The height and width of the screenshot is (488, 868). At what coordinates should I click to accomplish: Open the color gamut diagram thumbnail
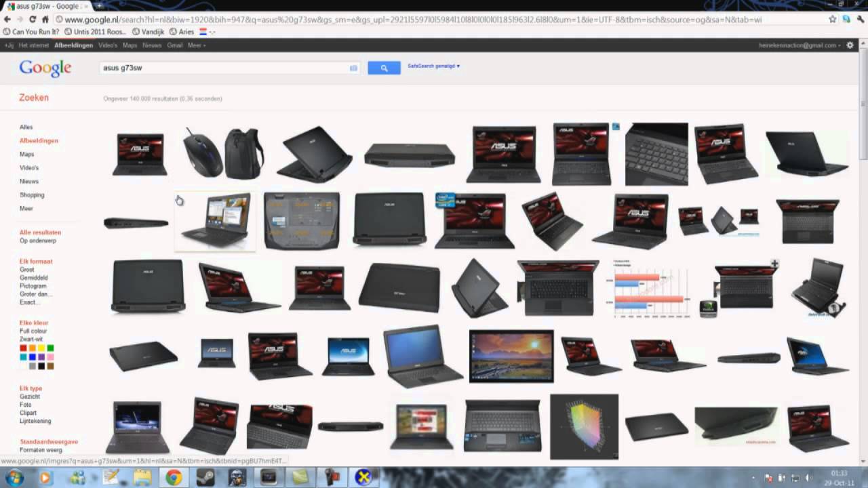point(584,427)
